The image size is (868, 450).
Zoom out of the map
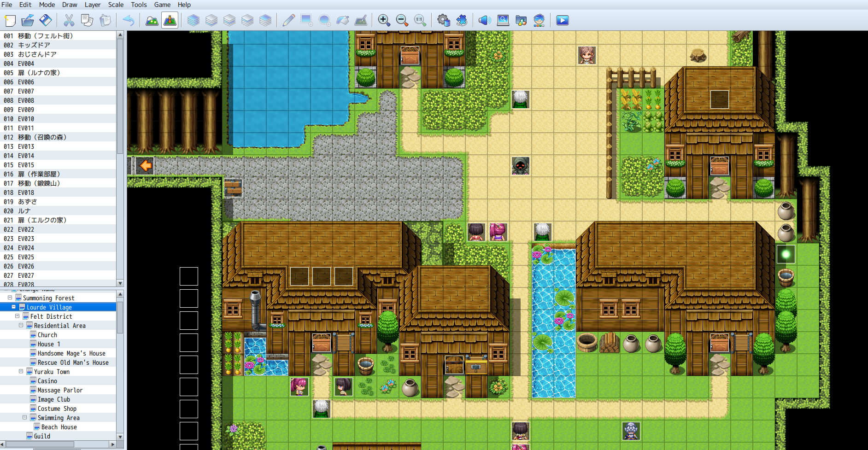[402, 20]
